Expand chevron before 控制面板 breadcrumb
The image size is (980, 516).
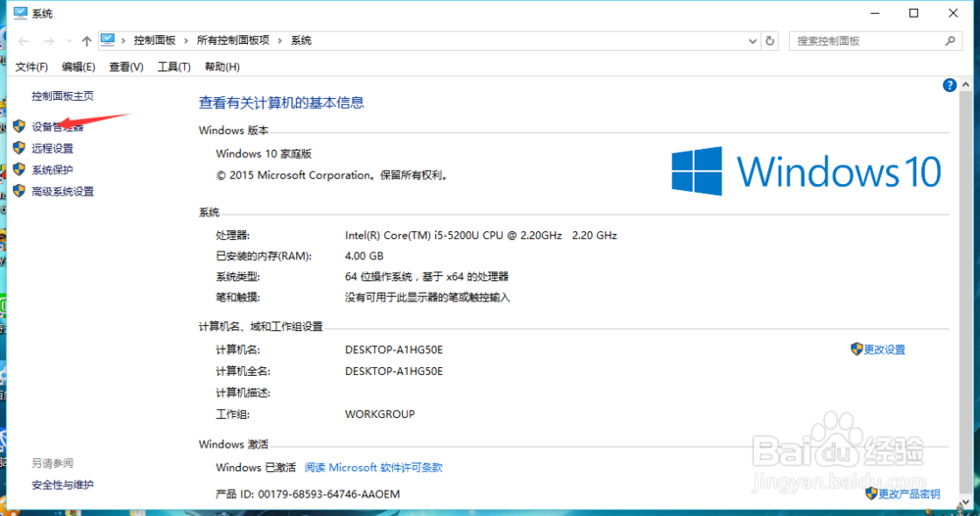(x=123, y=40)
